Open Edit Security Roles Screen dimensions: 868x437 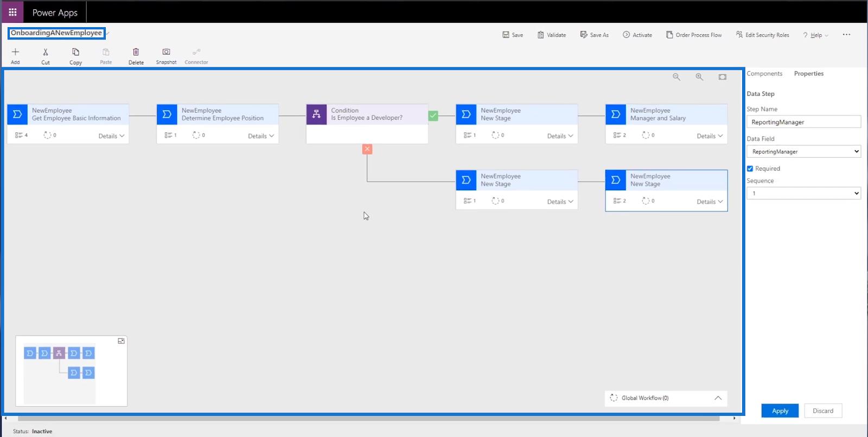[x=762, y=35]
